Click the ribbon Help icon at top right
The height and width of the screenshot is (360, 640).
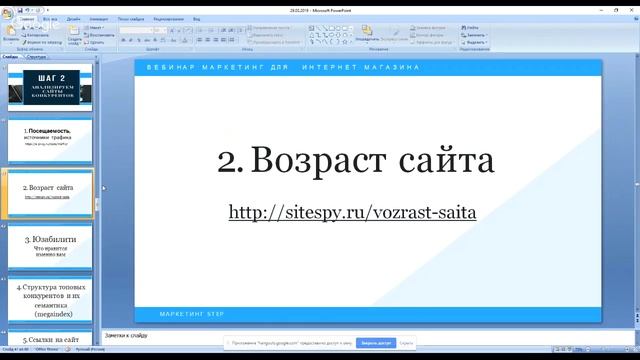(636, 19)
